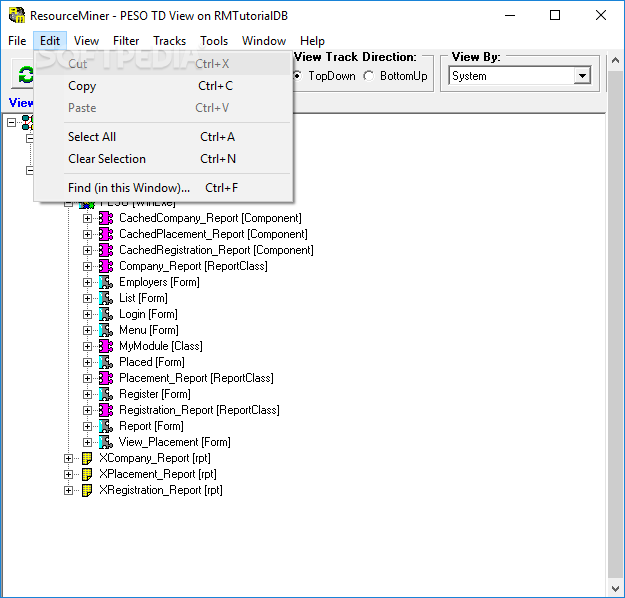Choose Clear Selection from the Edit menu

[x=163, y=159]
